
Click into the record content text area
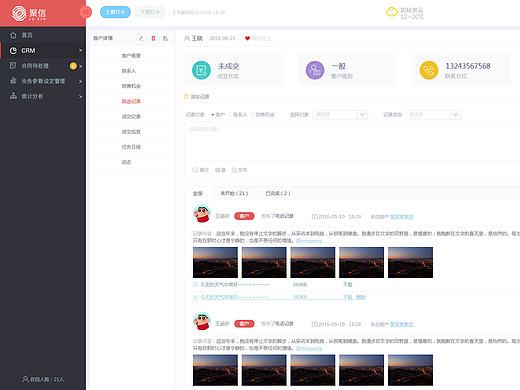(x=352, y=142)
